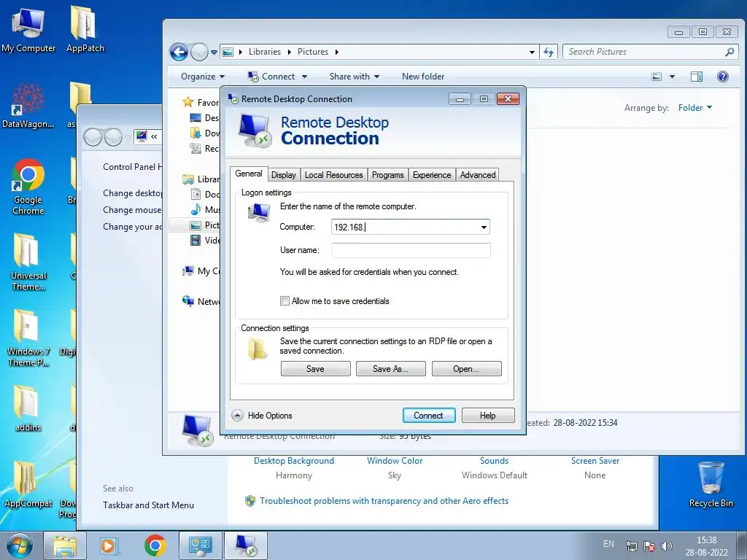Click the Save connection settings button
This screenshot has width=747, height=560.
[x=315, y=368]
